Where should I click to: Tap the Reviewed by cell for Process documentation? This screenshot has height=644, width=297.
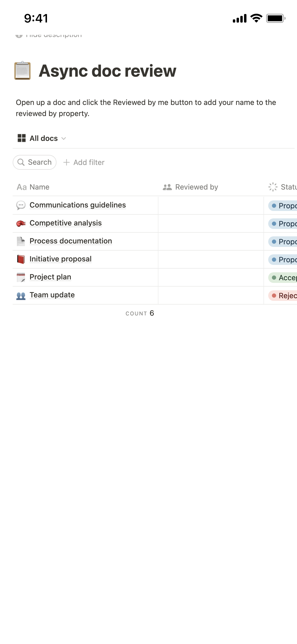pyautogui.click(x=211, y=241)
